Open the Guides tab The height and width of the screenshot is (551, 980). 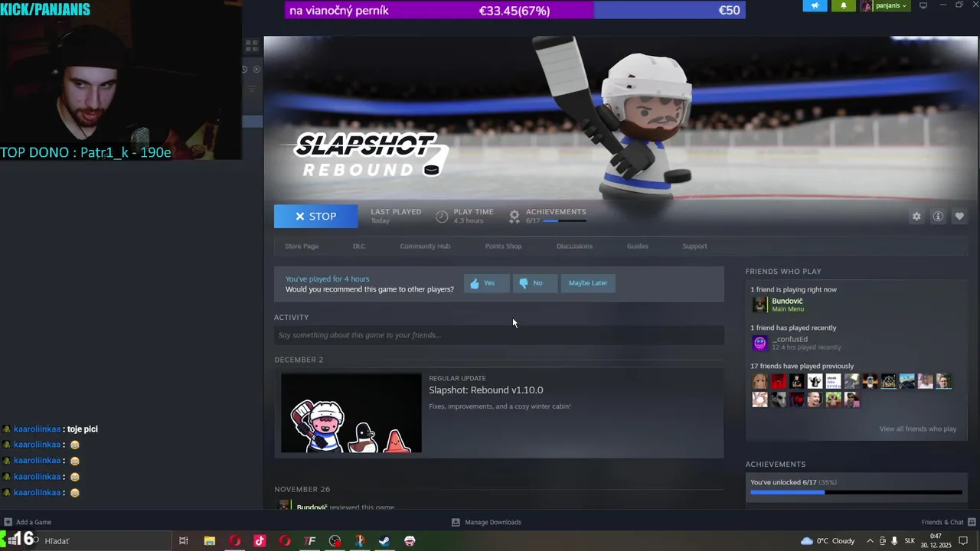click(638, 246)
